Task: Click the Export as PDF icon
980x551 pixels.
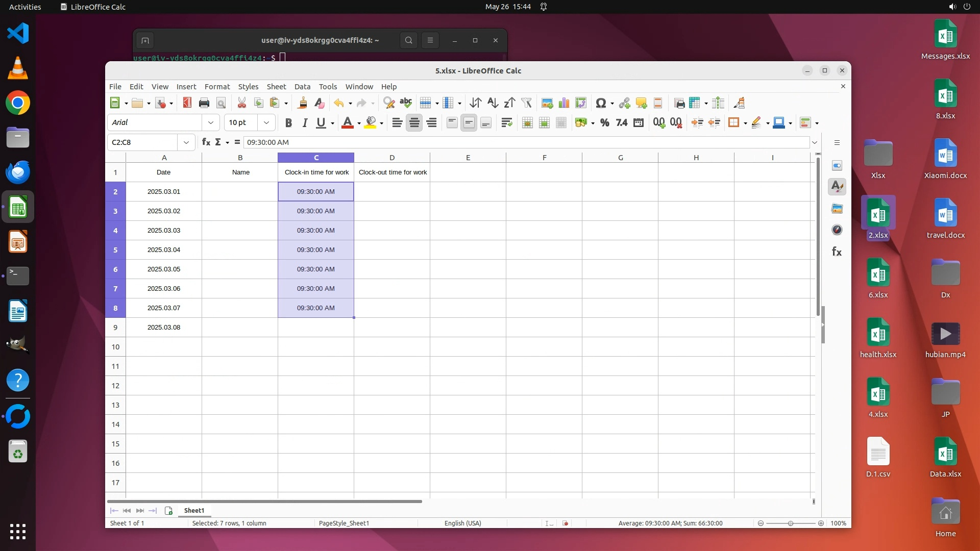Action: click(x=187, y=103)
